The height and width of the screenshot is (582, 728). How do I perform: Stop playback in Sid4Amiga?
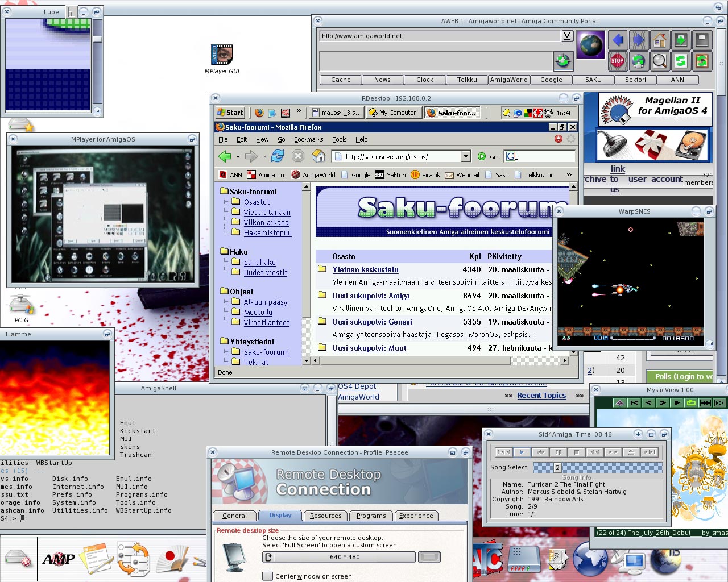tap(576, 452)
